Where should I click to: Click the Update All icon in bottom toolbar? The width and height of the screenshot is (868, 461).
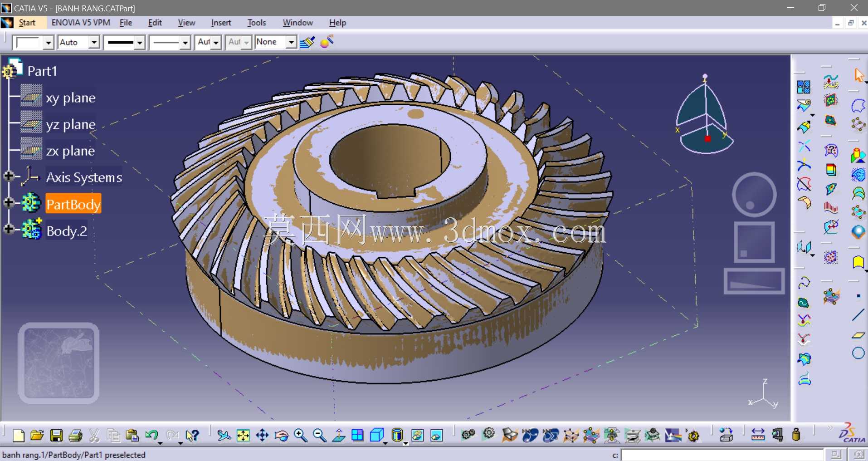click(x=693, y=436)
